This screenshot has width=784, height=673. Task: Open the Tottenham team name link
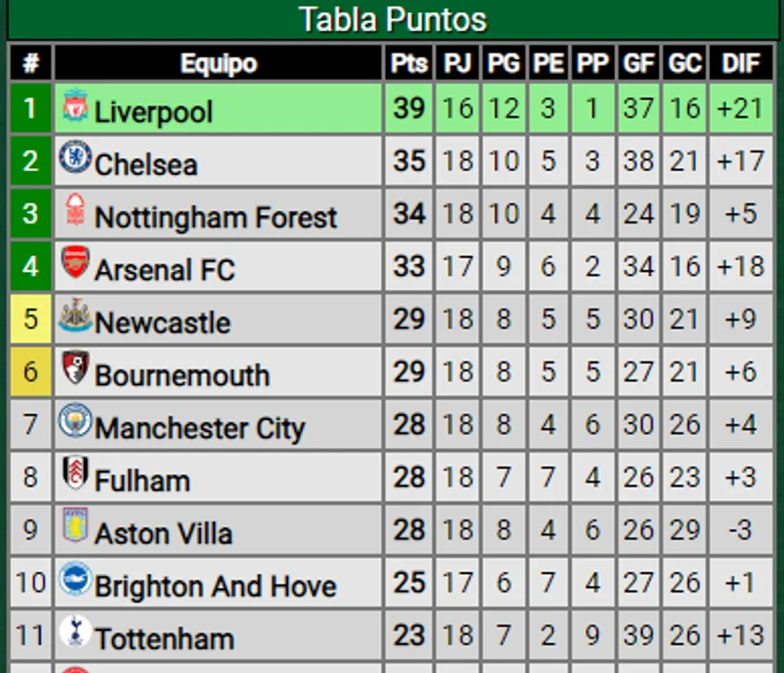click(164, 639)
